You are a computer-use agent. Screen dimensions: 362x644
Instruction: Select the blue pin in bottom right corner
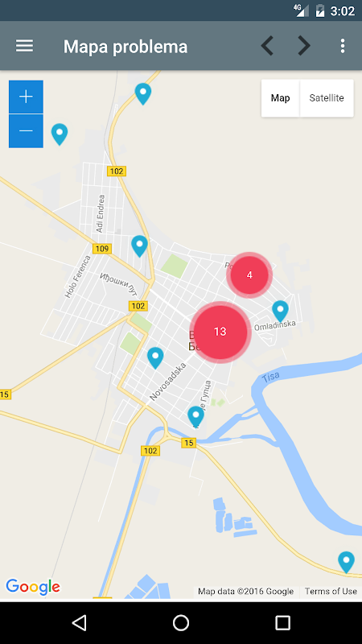pos(346,562)
